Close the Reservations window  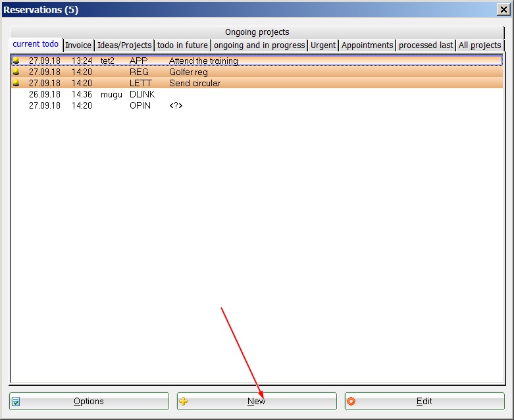pyautogui.click(x=503, y=9)
